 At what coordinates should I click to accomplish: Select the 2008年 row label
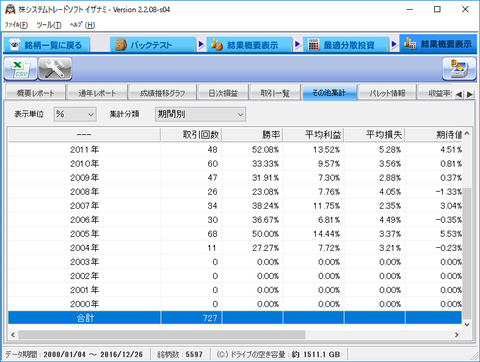click(x=84, y=192)
